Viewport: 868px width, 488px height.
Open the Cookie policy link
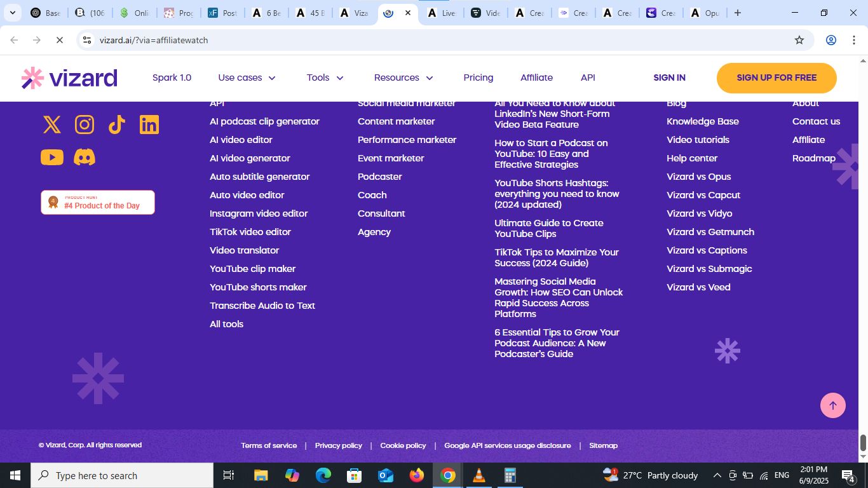pyautogui.click(x=403, y=445)
